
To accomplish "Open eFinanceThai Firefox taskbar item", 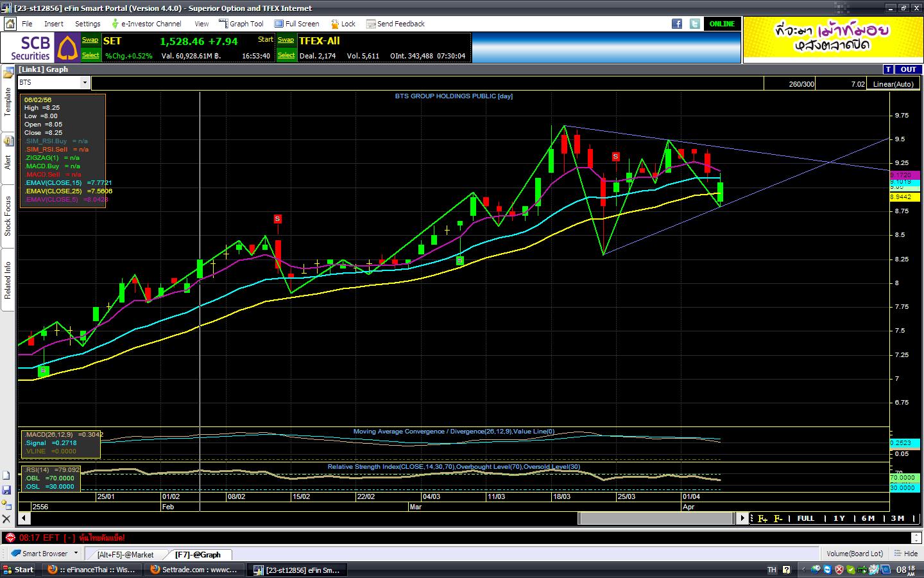I will (92, 570).
